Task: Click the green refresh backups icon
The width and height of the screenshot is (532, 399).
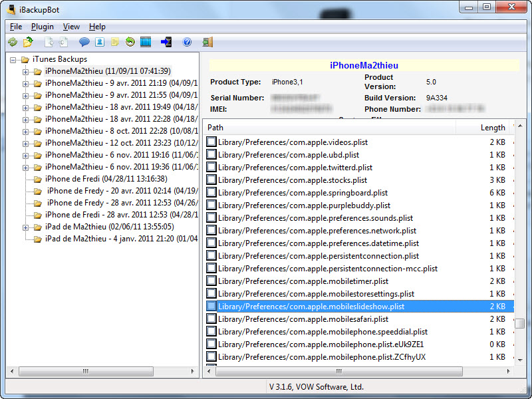Action: coord(13,42)
